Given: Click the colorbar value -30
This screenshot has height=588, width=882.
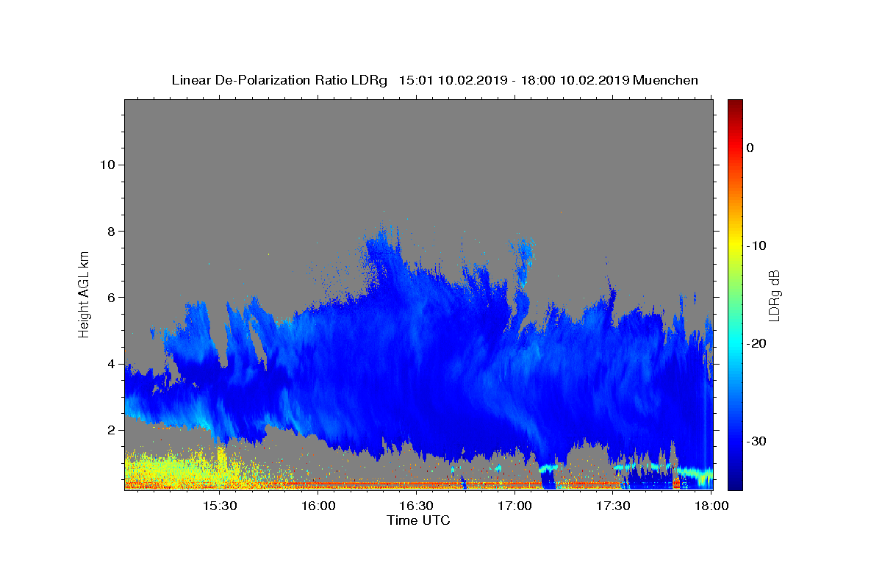Looking at the screenshot, I should [x=756, y=441].
